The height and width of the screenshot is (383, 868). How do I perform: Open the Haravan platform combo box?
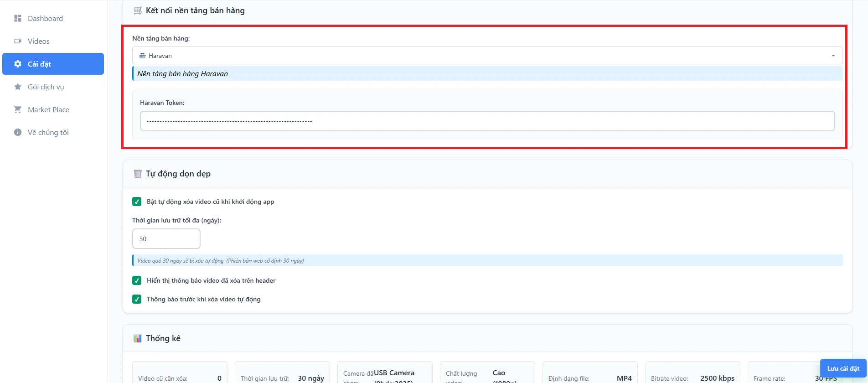click(487, 56)
